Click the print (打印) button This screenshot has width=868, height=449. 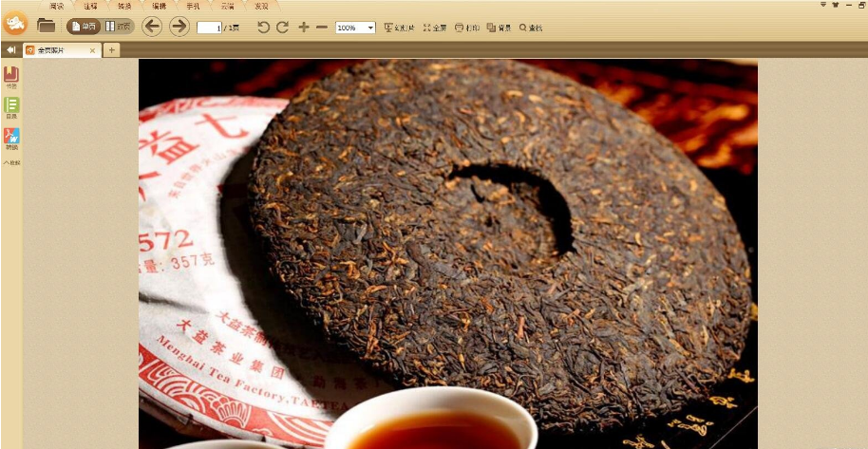point(467,28)
